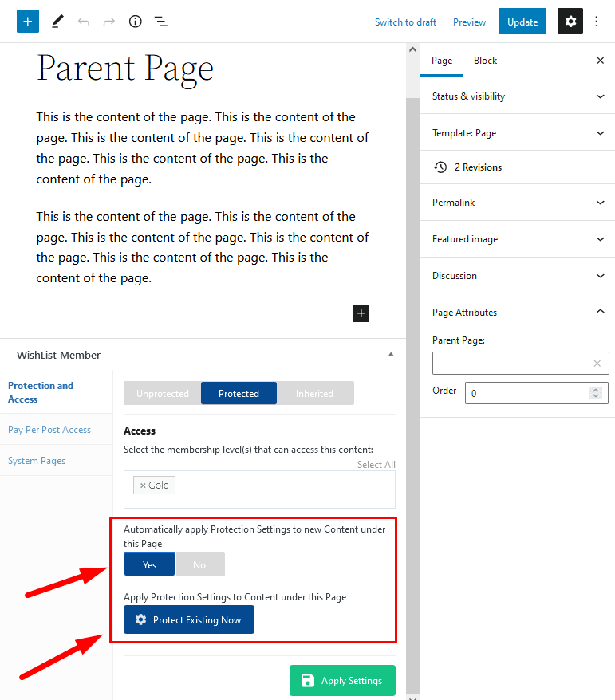Image resolution: width=615 pixels, height=700 pixels.
Task: Click the Protect Existing Now button
Action: (189, 619)
